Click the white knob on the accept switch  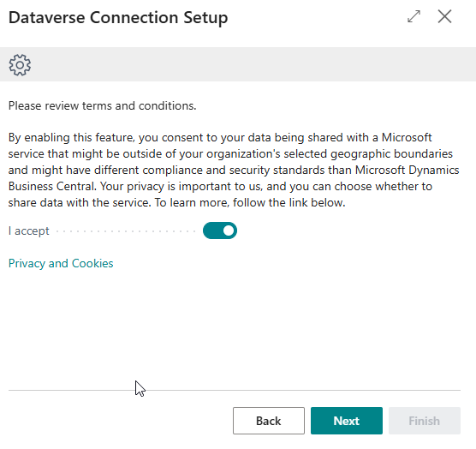pyautogui.click(x=229, y=230)
